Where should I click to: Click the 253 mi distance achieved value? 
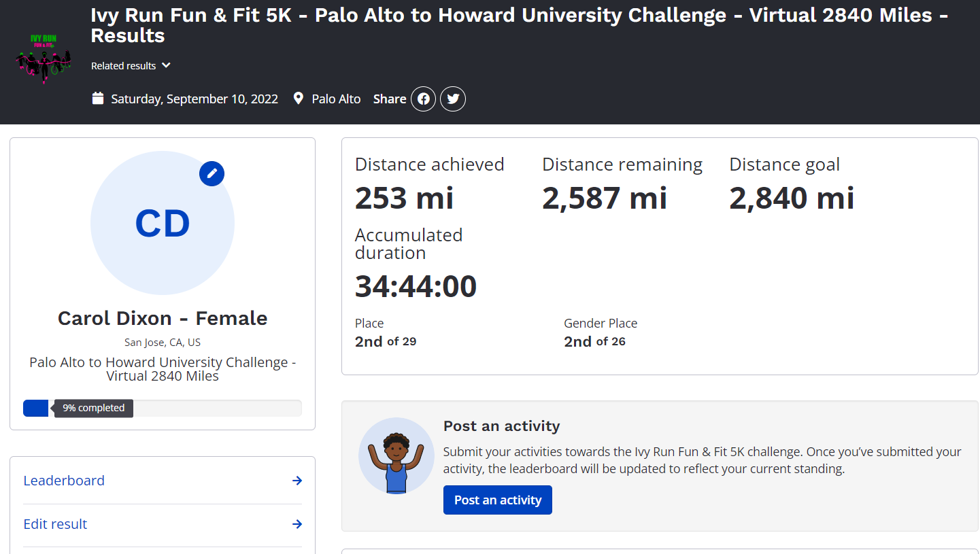click(404, 198)
